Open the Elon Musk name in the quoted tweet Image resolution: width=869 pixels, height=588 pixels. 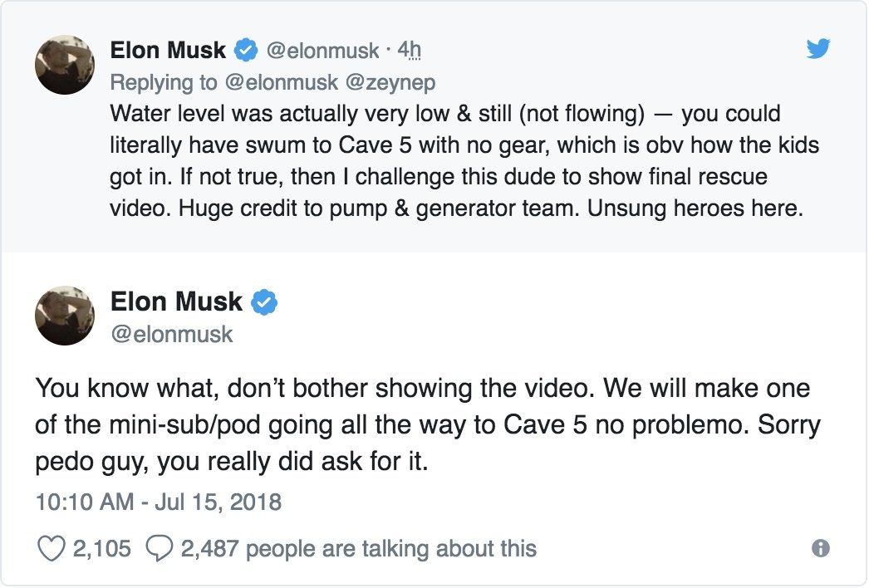168,51
